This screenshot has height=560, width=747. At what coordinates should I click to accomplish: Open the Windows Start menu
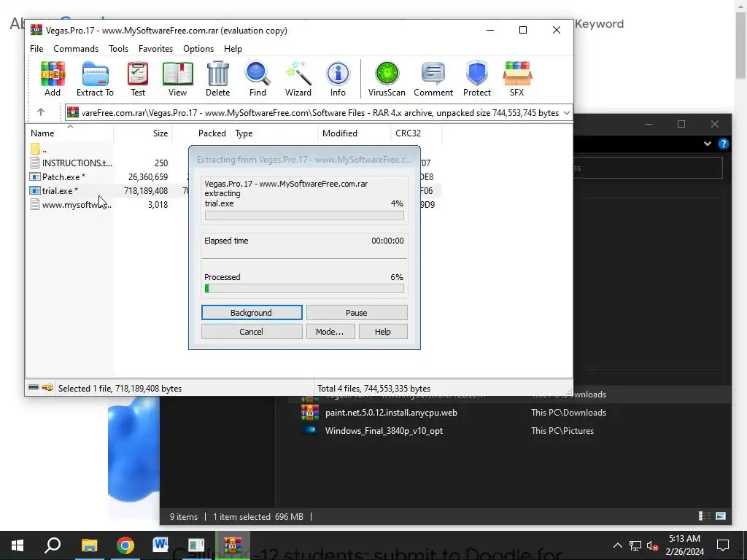[x=18, y=545]
